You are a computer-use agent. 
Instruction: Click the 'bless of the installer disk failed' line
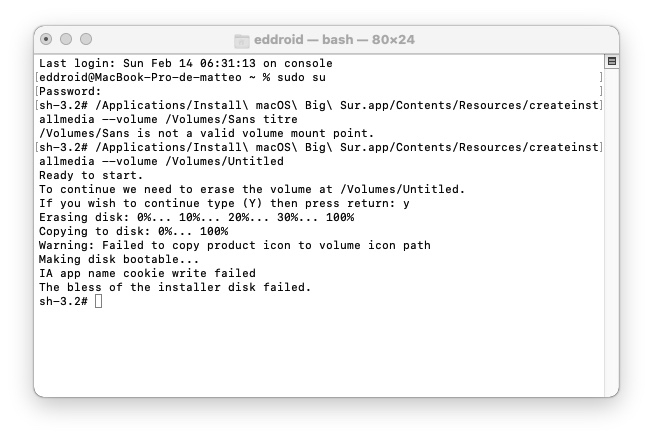(x=175, y=287)
